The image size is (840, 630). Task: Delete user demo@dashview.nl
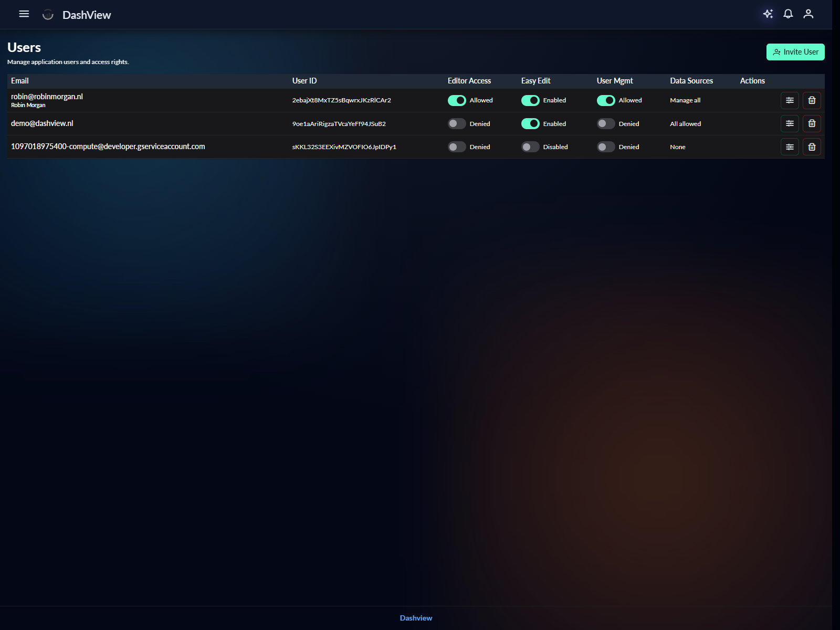pos(812,123)
